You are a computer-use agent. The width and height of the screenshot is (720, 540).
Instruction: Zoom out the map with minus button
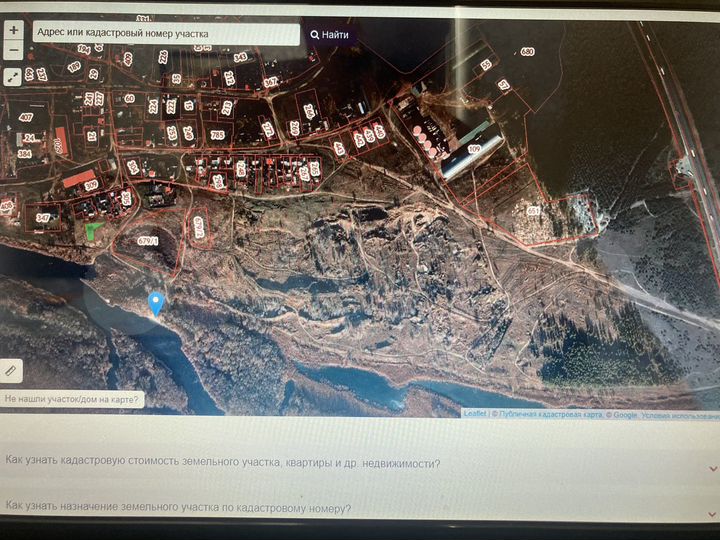tap(13, 50)
